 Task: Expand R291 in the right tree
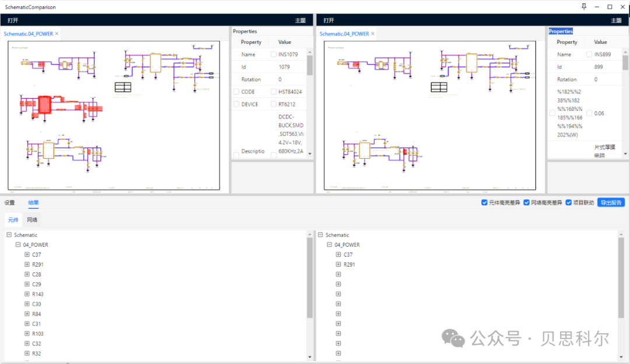pos(338,264)
